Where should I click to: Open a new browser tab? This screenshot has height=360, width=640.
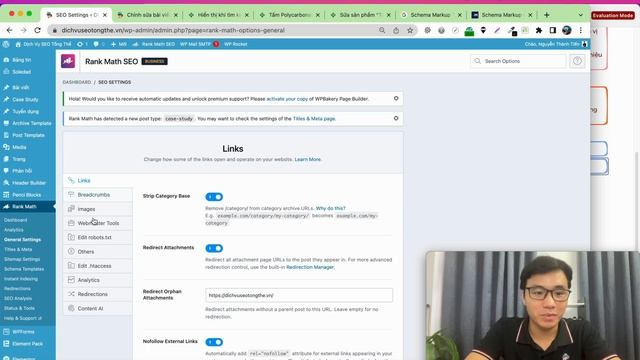pyautogui.click(x=547, y=15)
